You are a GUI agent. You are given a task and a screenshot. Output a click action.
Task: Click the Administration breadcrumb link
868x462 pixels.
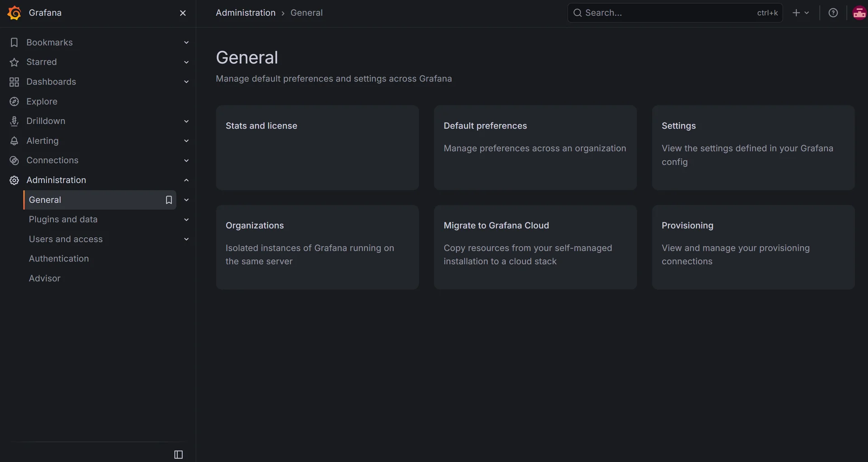(245, 13)
